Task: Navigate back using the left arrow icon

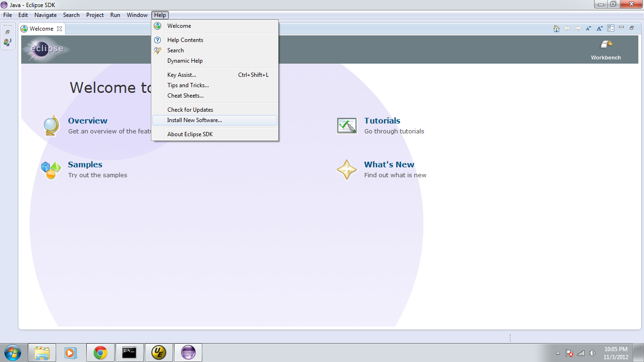Action: click(x=568, y=28)
